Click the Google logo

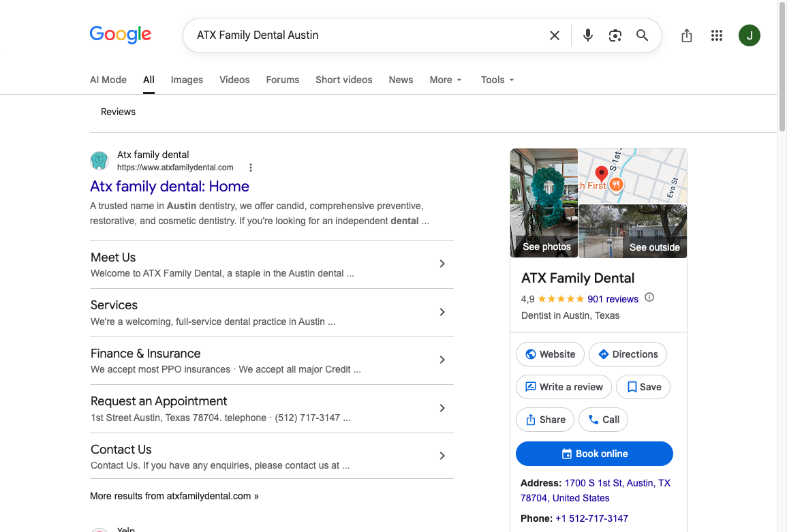point(121,35)
